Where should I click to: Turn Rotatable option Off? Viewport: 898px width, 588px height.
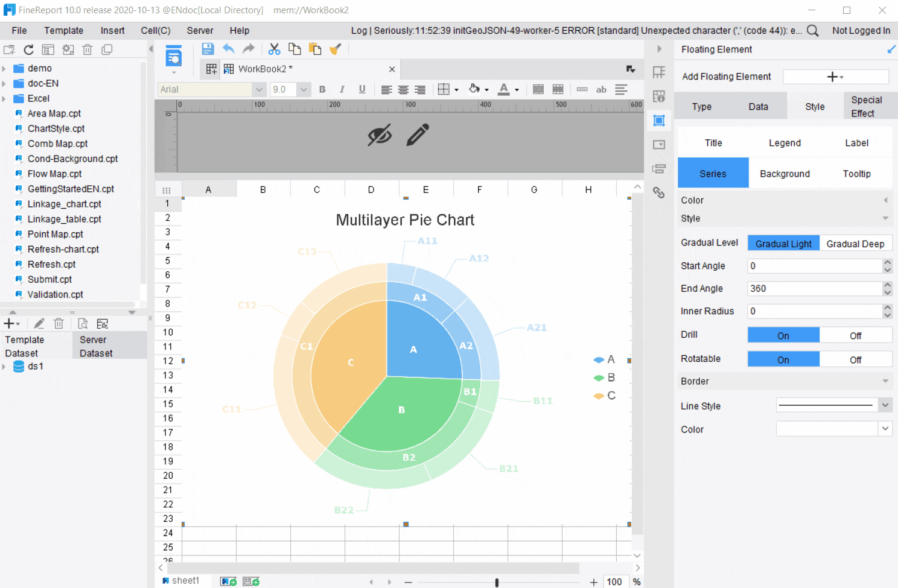click(x=855, y=359)
